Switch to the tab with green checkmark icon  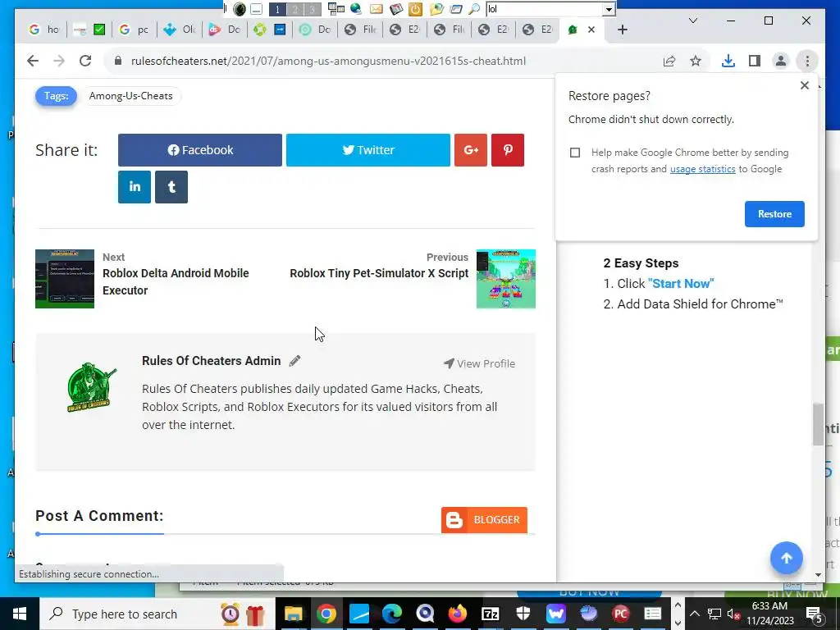pos(89,30)
